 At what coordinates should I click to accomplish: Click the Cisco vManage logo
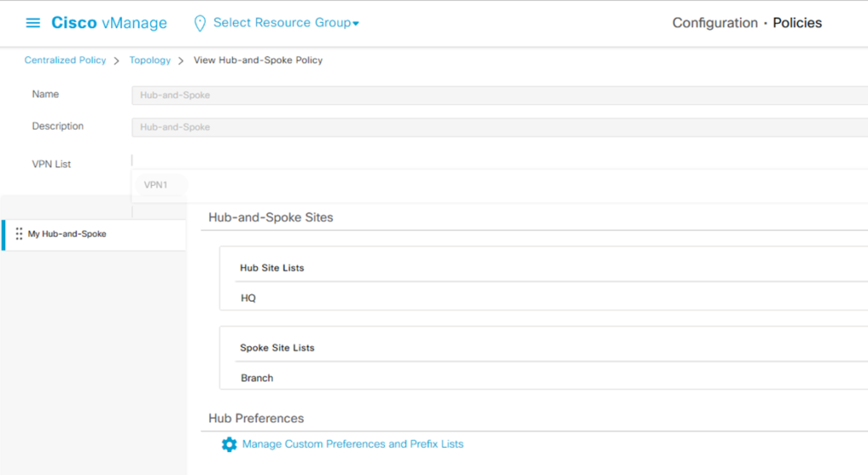pos(109,23)
